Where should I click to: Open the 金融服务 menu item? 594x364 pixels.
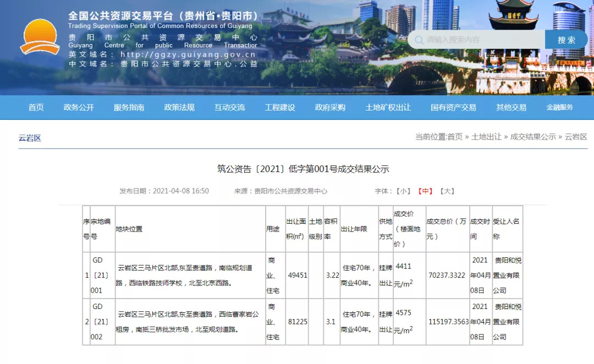tap(559, 107)
